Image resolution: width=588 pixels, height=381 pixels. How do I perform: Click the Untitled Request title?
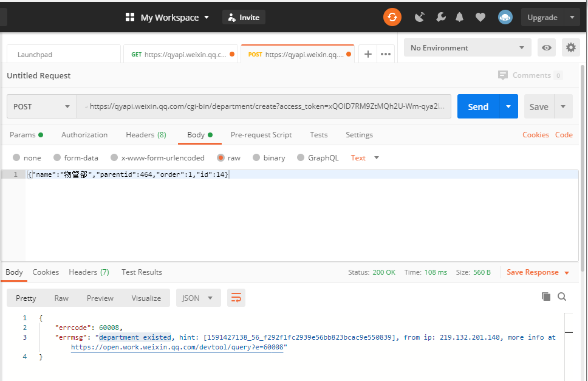pyautogui.click(x=39, y=75)
